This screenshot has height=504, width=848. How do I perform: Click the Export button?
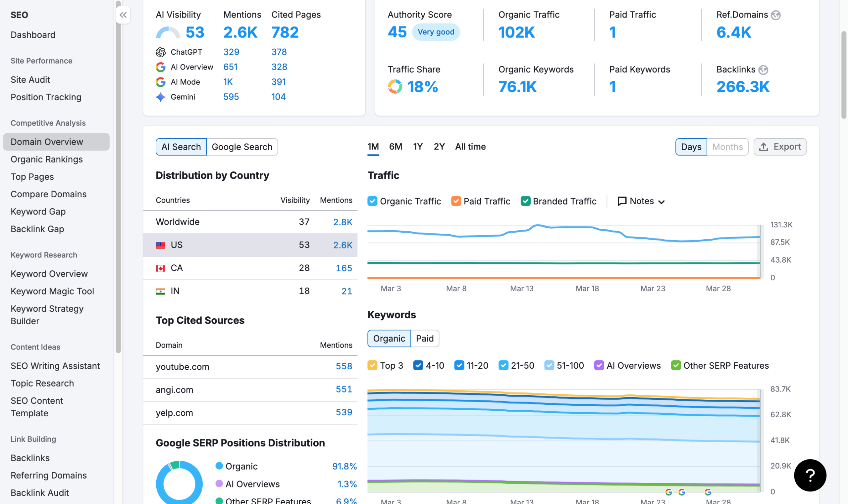[x=780, y=147]
